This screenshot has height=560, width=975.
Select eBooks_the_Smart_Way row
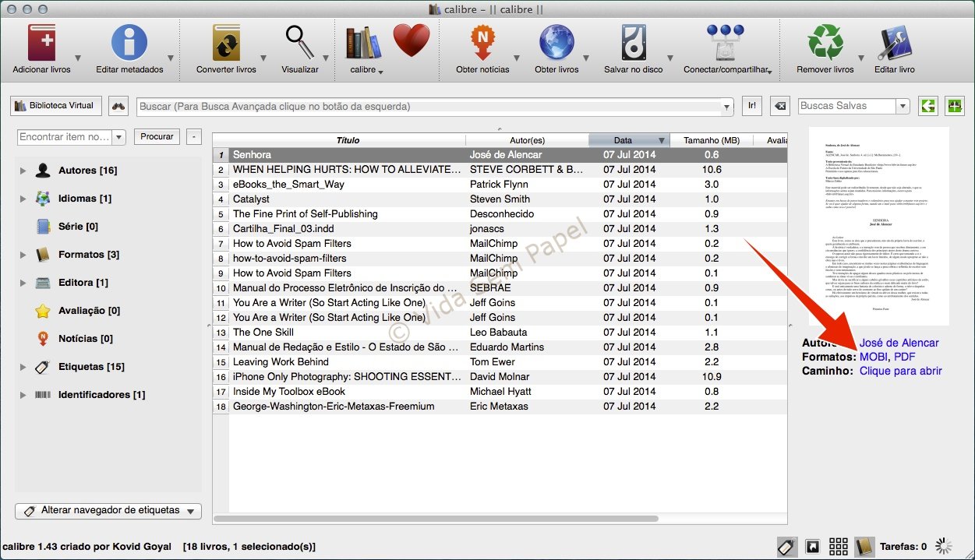[x=500, y=185]
